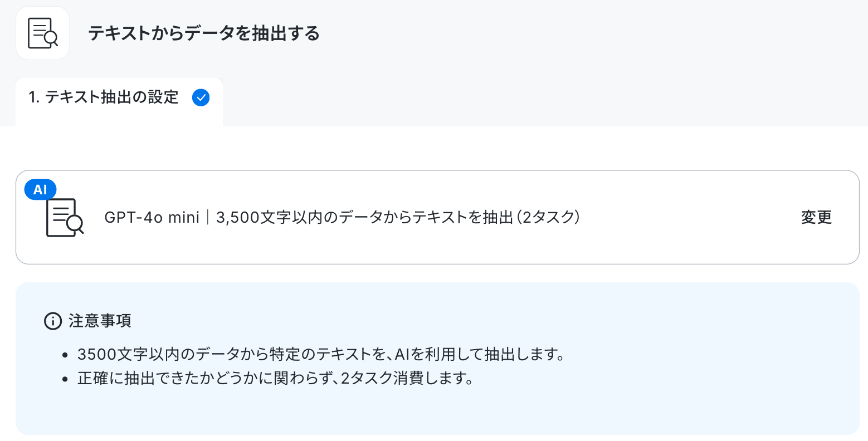Click the document search icon beside the page title

(x=43, y=33)
